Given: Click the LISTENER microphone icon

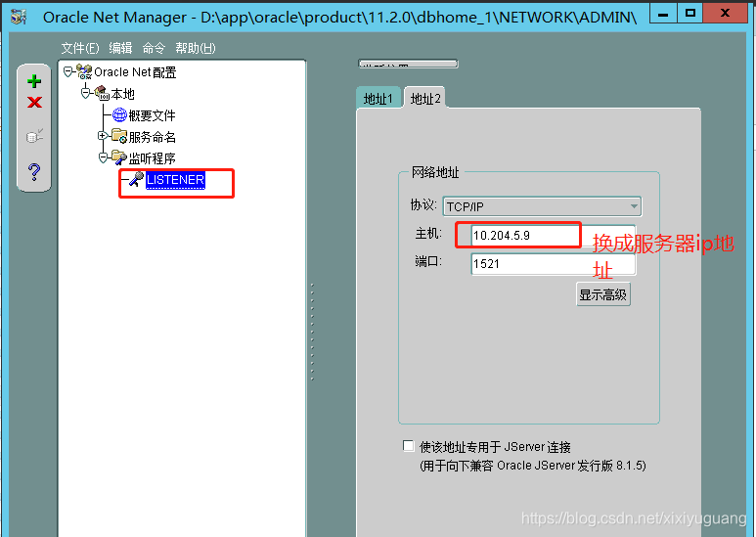Looking at the screenshot, I should coord(137,179).
